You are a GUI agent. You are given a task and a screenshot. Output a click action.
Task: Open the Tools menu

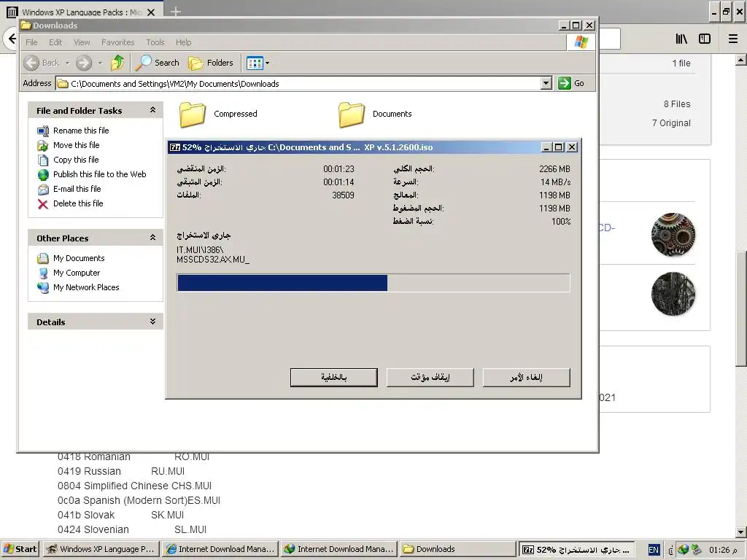(155, 42)
